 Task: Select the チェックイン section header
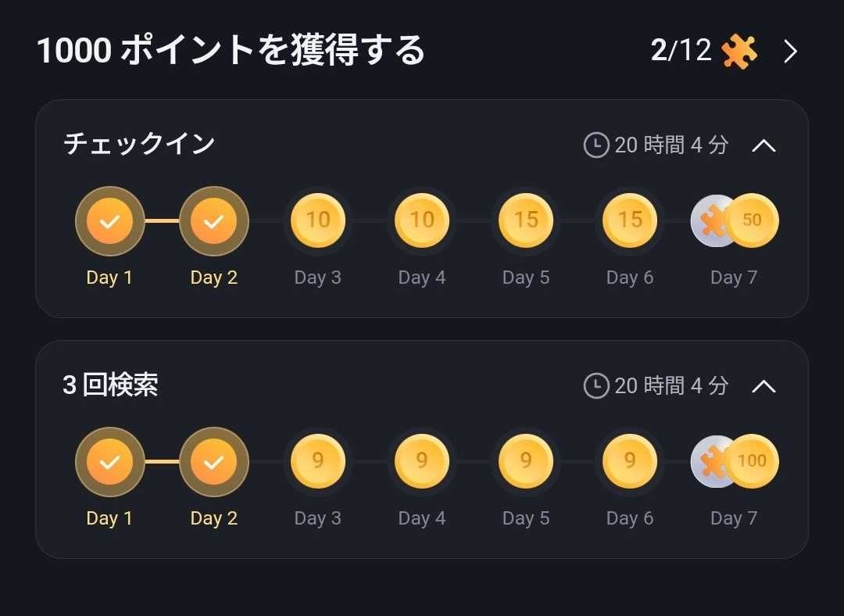pyautogui.click(x=138, y=144)
